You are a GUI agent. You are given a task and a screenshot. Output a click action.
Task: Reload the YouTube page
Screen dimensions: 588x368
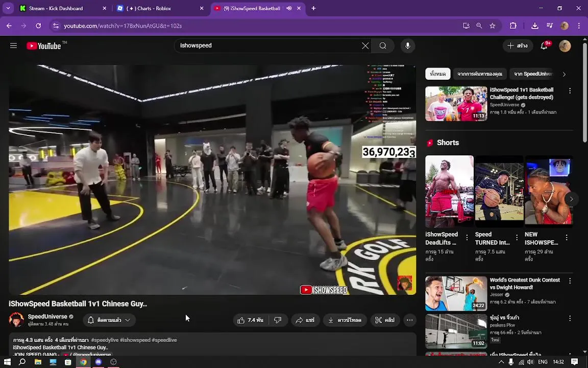pyautogui.click(x=38, y=26)
